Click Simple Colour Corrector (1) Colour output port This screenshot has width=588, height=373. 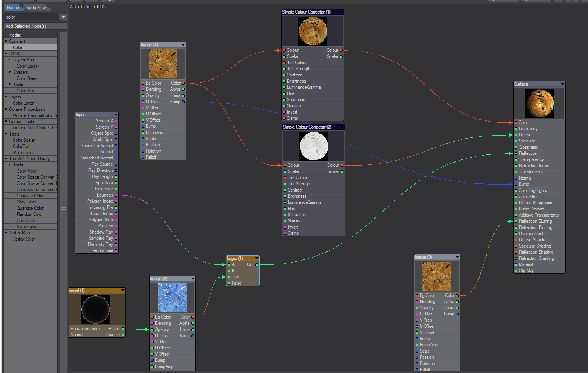coord(341,50)
